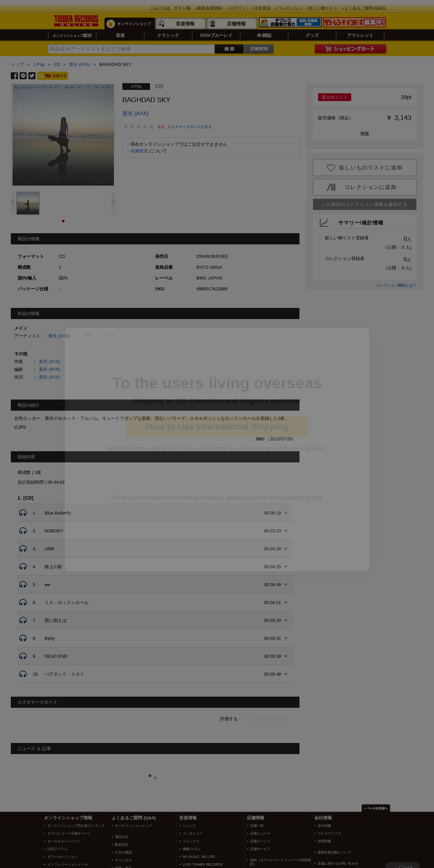Screen dimensions: 434x868
Task: Open グッズ category menu
Action: [312, 35]
